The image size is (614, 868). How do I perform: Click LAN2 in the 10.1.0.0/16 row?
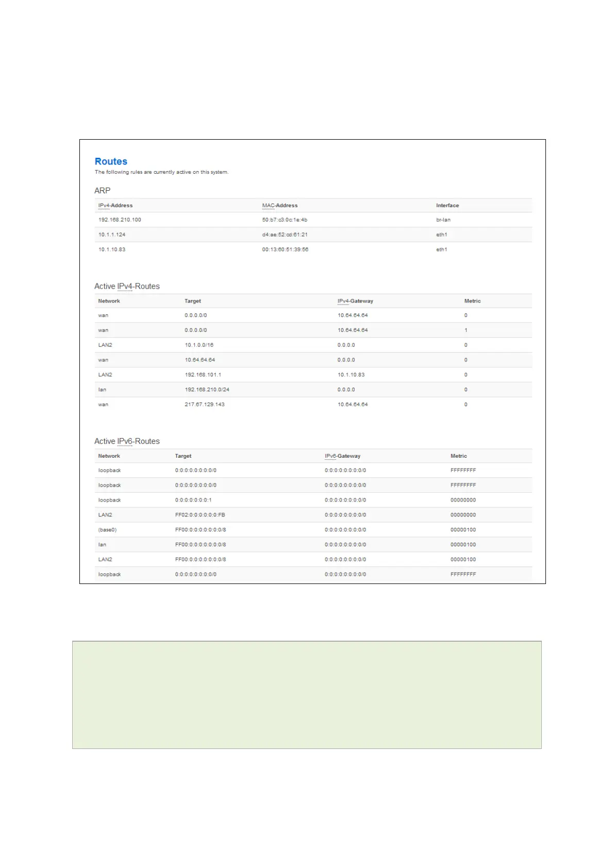point(105,345)
